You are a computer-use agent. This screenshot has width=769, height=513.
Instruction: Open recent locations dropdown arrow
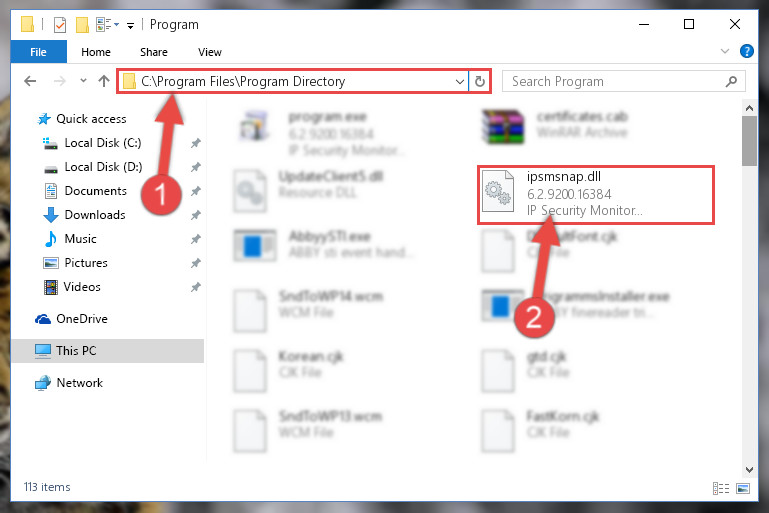83,81
